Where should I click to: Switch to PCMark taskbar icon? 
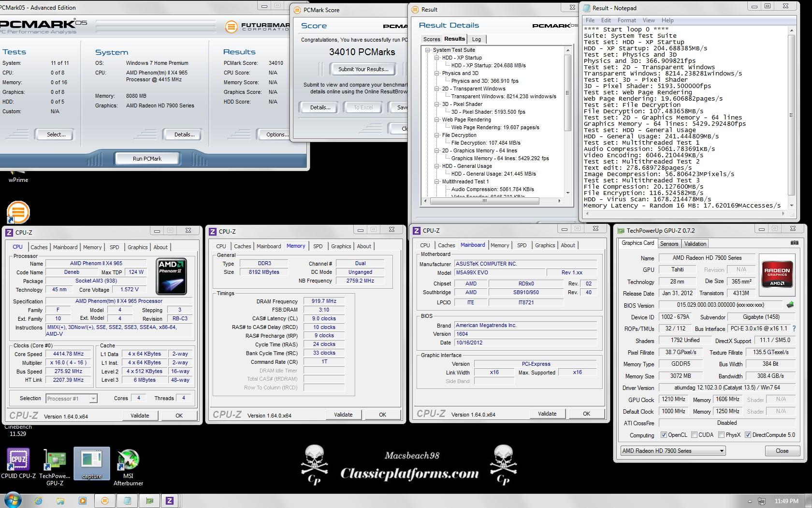pos(105,501)
